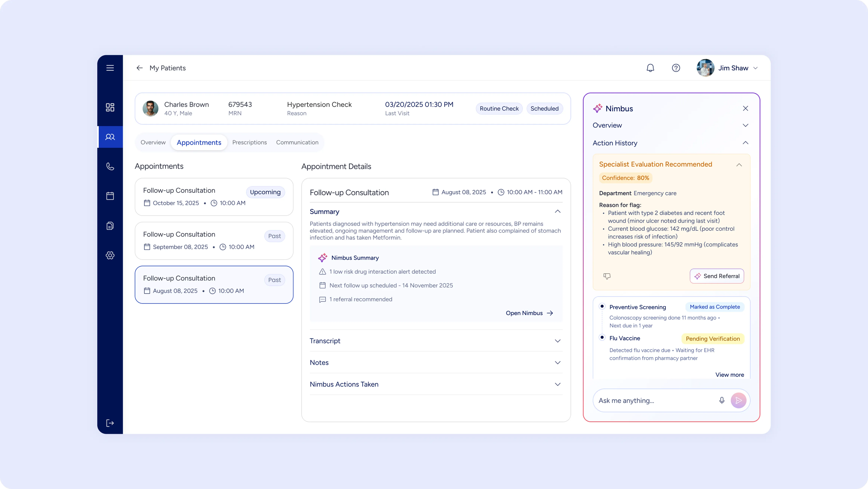This screenshot has width=868, height=489.
Task: Collapse the Action History section
Action: (x=745, y=143)
